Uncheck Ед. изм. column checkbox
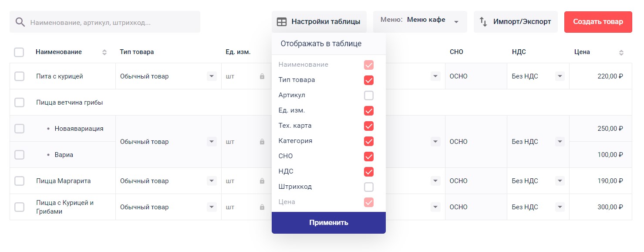 coord(369,111)
